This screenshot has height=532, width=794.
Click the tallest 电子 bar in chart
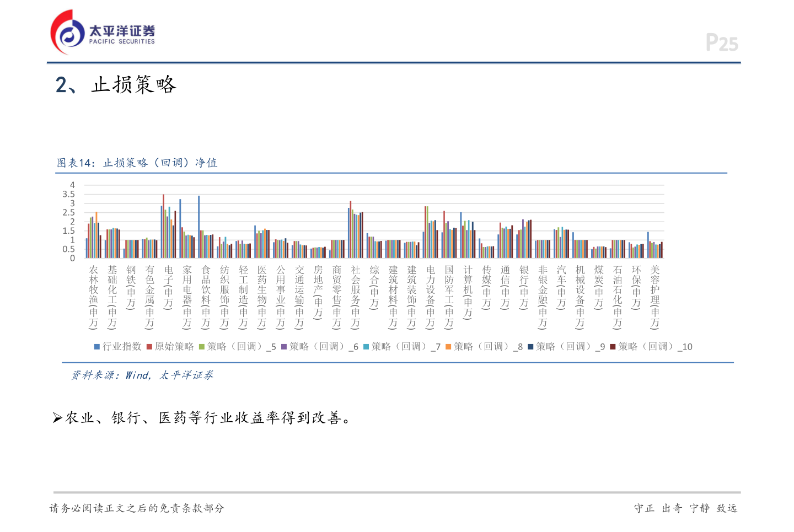[x=163, y=226]
